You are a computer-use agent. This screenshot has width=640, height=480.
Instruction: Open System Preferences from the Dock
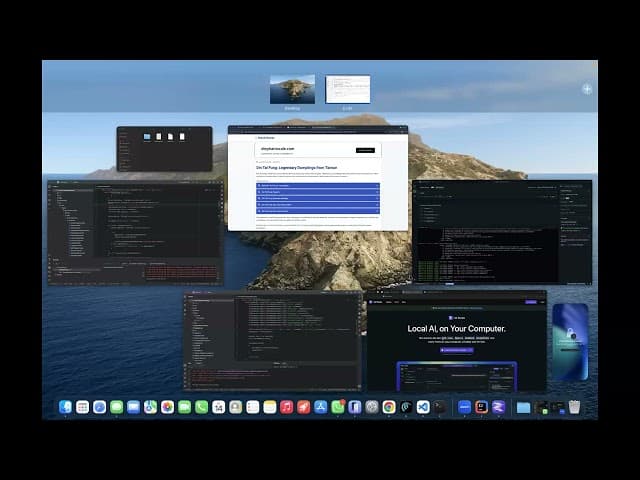[x=371, y=407]
